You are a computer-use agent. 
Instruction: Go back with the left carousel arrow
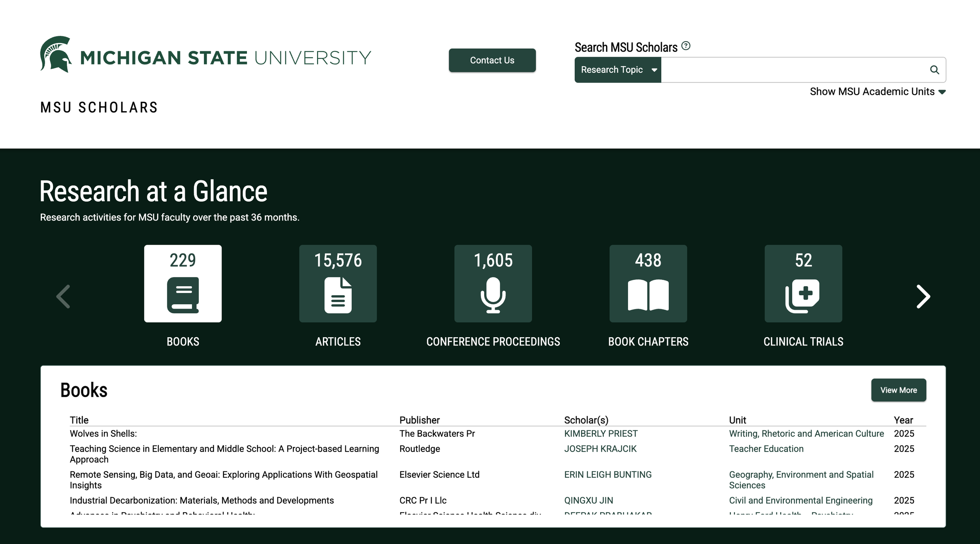[x=64, y=296]
